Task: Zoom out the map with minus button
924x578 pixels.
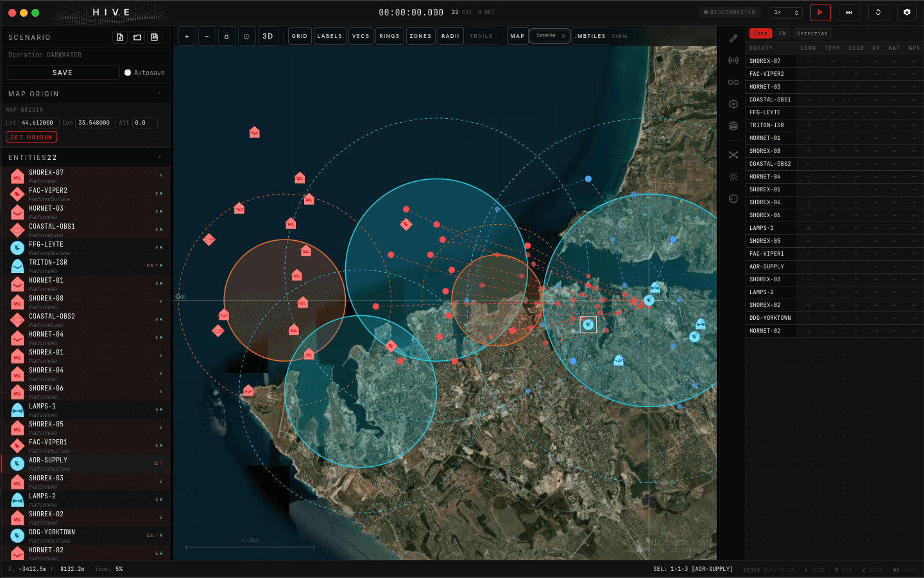Action: 207,36
